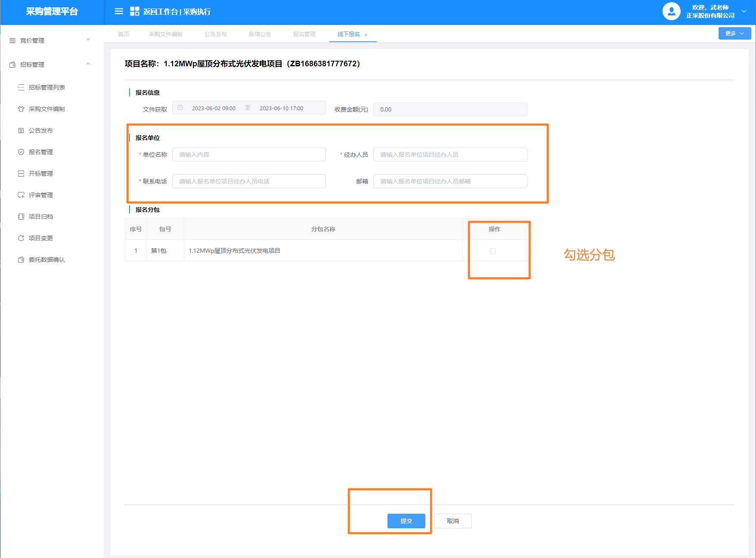
Task: Click the 提交 button
Action: (406, 521)
